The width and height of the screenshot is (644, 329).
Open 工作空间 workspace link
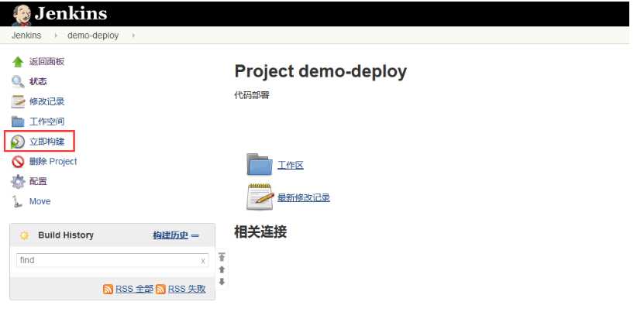[46, 122]
